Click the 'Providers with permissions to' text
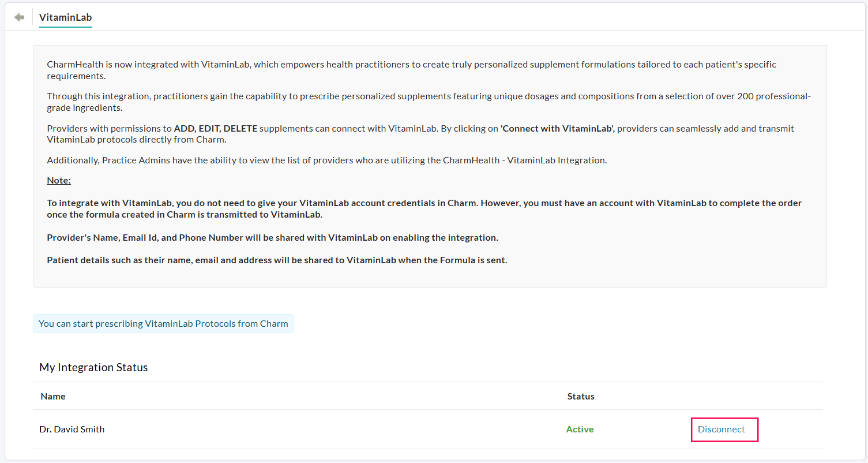This screenshot has width=868, height=463. [110, 129]
